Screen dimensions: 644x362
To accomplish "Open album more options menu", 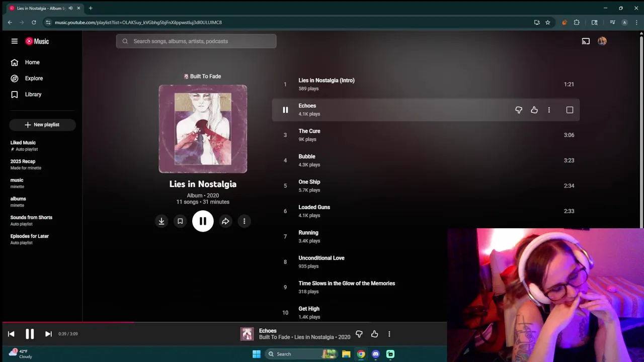I will click(244, 221).
